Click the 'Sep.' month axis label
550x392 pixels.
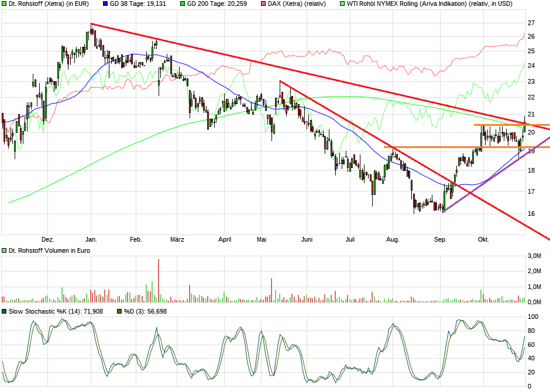(441, 240)
